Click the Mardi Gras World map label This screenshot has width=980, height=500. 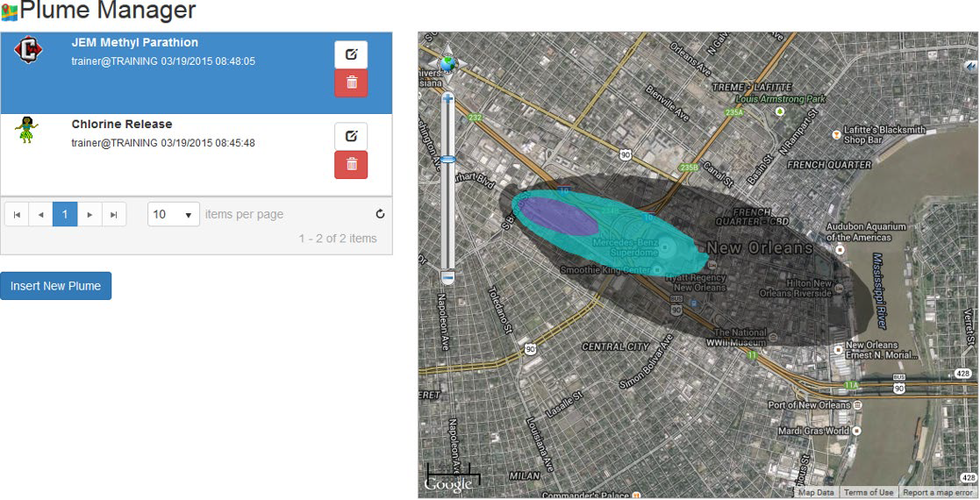coord(813,431)
